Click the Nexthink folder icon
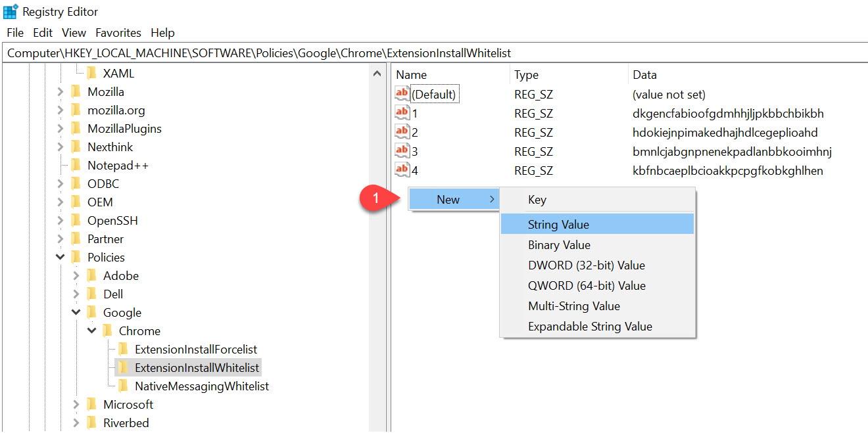The width and height of the screenshot is (868, 433). pos(76,147)
